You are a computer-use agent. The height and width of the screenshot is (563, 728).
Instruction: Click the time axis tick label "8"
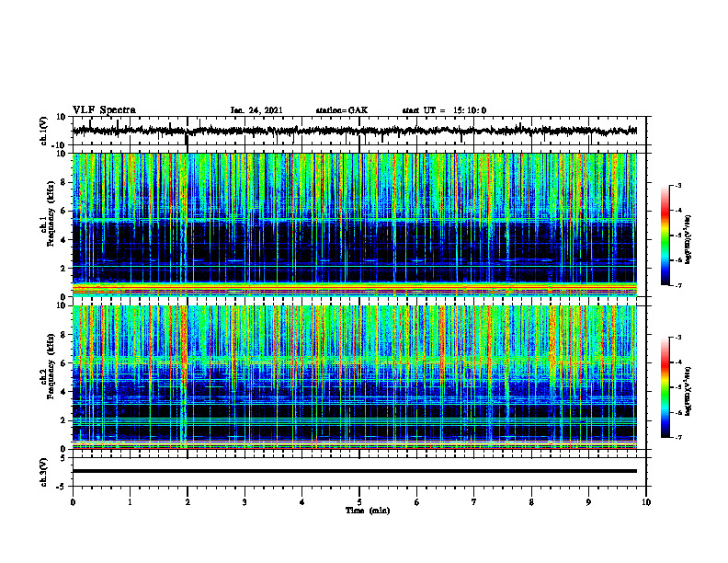(531, 502)
